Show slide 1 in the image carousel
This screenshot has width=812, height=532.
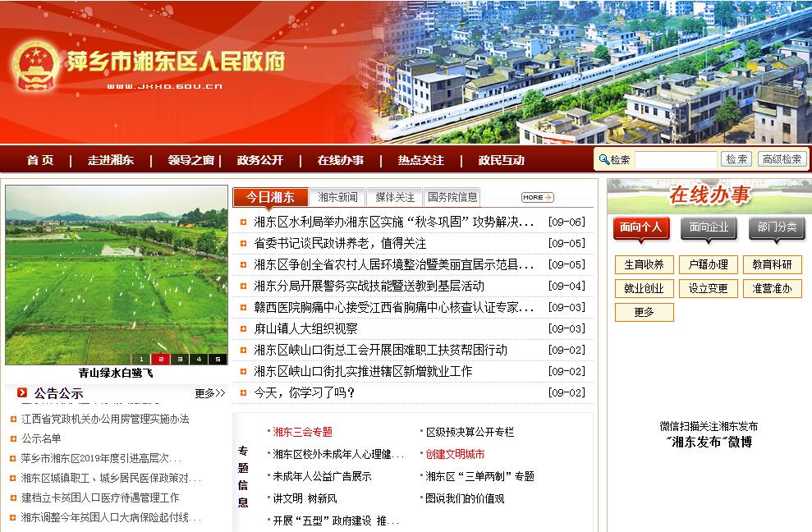point(141,359)
